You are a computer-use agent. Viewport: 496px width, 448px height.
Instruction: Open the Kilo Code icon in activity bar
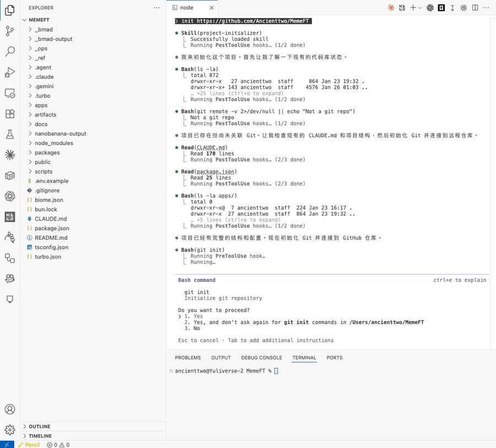tap(10, 217)
